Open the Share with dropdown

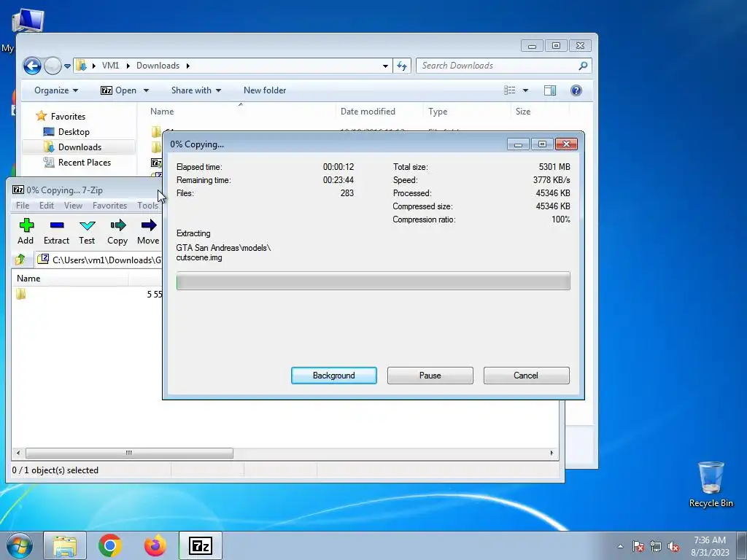tap(196, 90)
